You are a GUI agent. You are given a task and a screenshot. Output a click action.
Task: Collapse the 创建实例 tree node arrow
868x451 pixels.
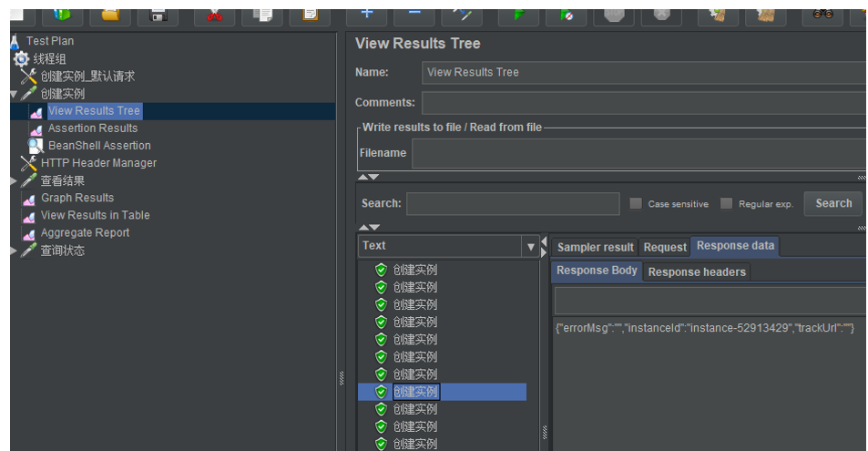[x=14, y=94]
